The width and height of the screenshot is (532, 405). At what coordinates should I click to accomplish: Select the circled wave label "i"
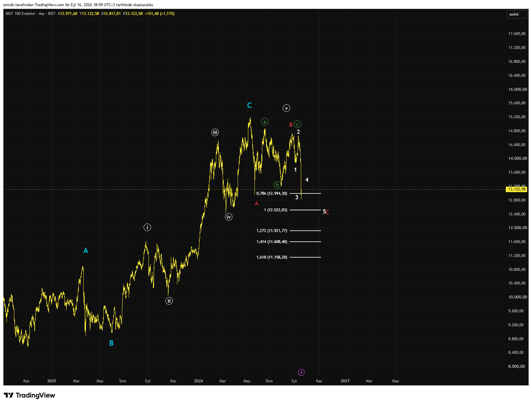(x=147, y=227)
